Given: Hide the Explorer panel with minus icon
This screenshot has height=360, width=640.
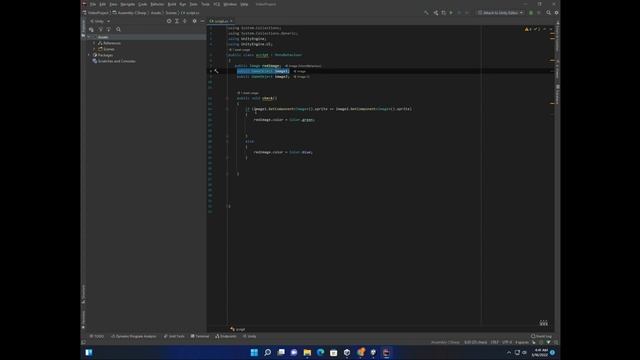Looking at the screenshot, I should 202,21.
